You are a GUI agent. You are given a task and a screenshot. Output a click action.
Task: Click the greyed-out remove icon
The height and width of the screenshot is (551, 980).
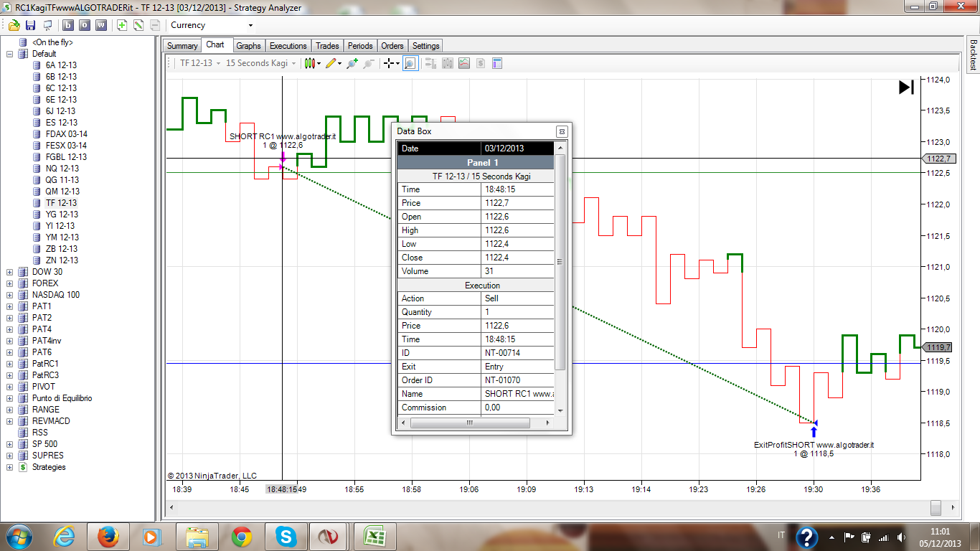155,25
